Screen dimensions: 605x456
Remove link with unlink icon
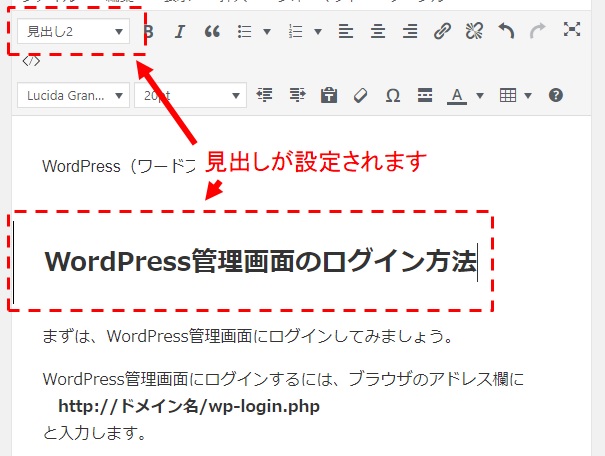click(x=474, y=31)
